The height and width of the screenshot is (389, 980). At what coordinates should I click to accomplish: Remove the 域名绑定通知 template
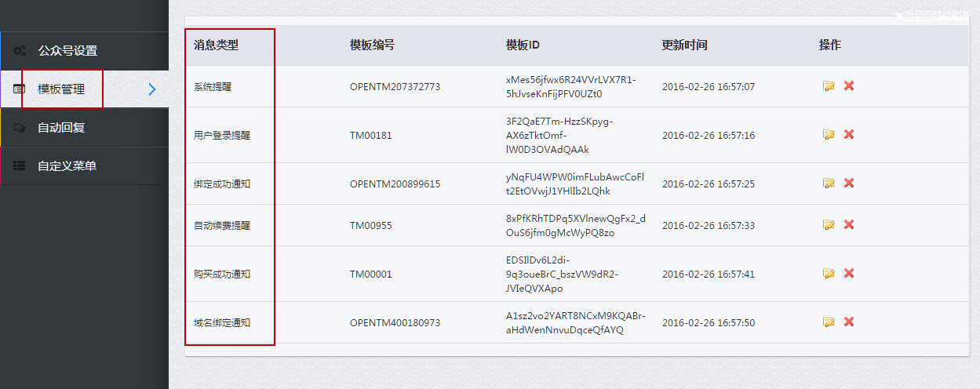849,322
